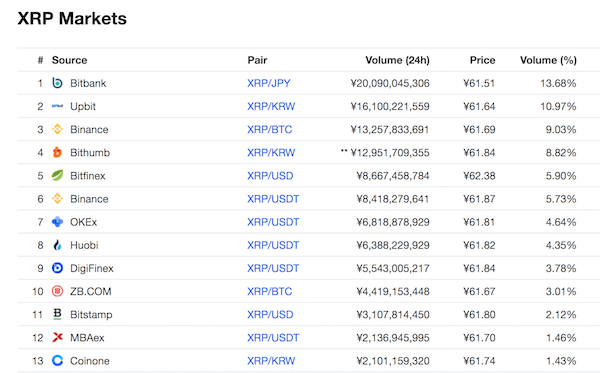Open the XRP/USDT pair link in the row ranked 6
Viewport: 600px width, 373px height.
coord(273,199)
